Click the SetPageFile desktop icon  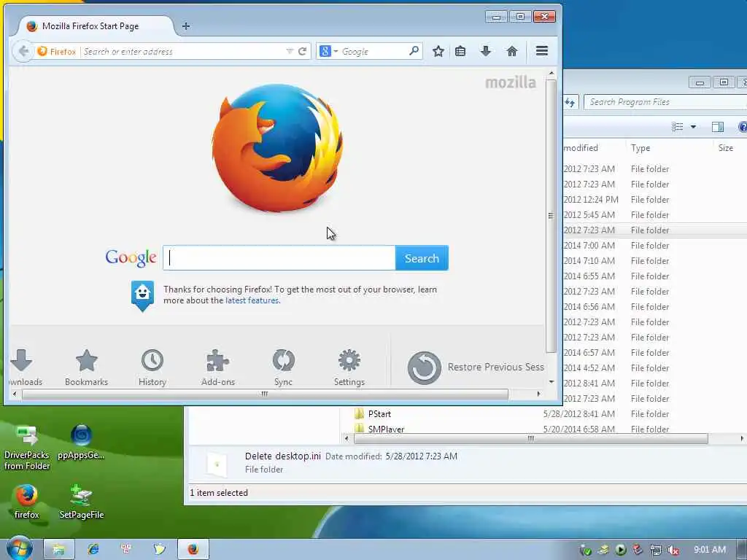pos(82,502)
